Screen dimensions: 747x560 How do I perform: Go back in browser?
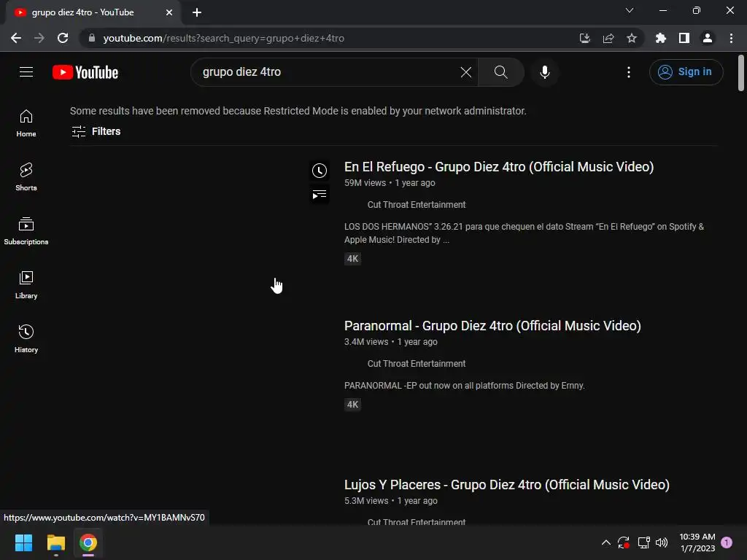click(x=16, y=38)
